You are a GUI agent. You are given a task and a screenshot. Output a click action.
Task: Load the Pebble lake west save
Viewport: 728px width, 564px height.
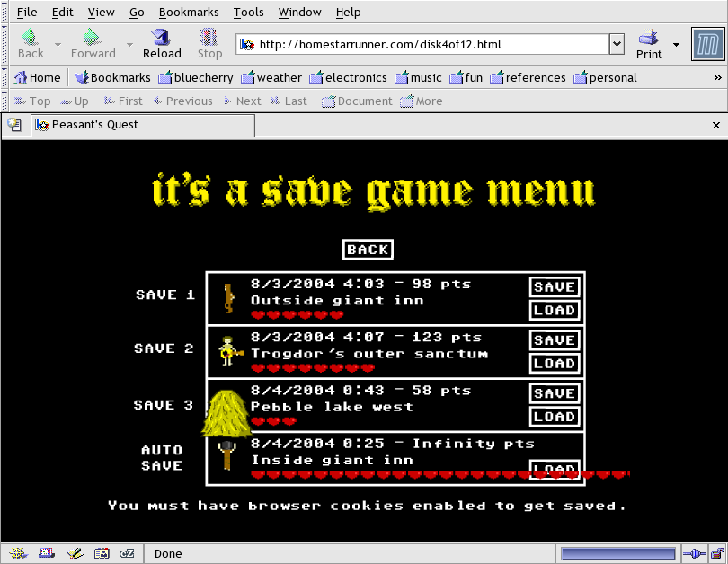555,417
